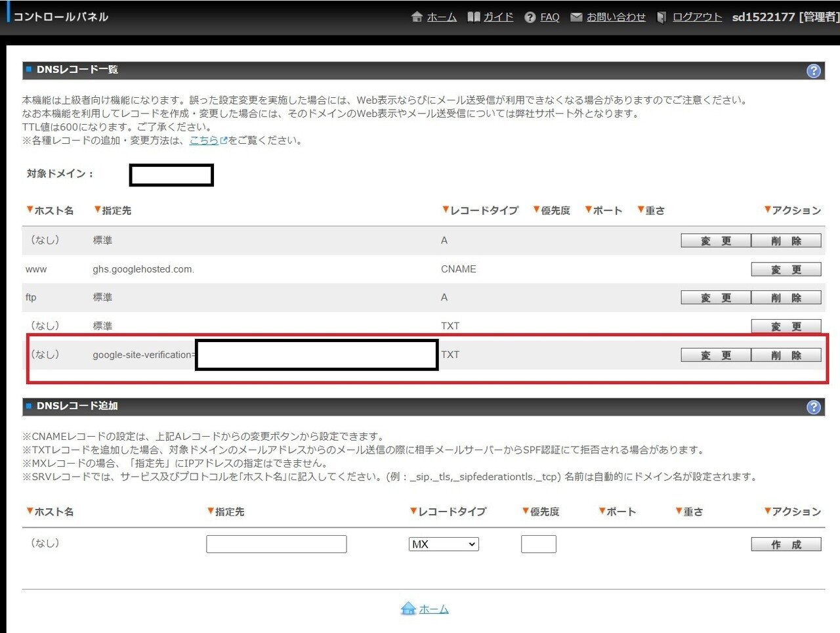Click the sd1522177 account name
Screen dimensions: 840x633
click(x=763, y=17)
